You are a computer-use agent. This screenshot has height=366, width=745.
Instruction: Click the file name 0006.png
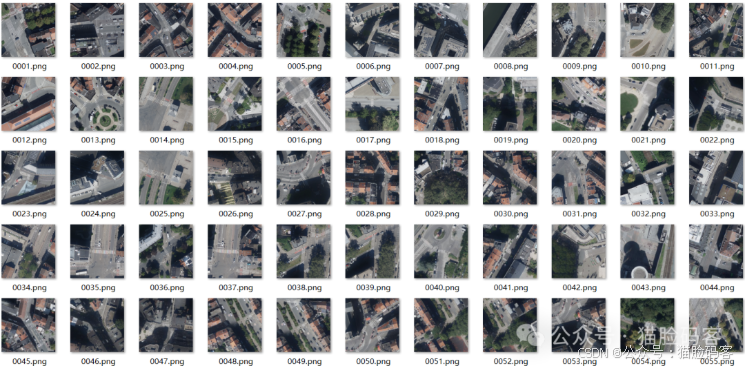[x=373, y=67]
